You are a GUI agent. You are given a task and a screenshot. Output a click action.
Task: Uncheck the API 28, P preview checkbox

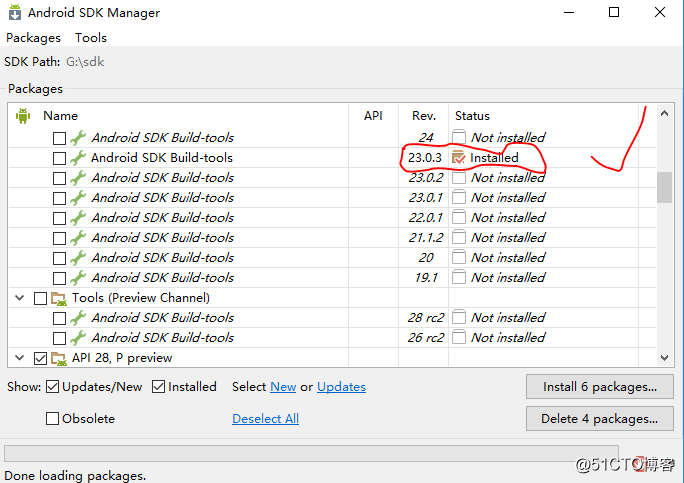pos(41,359)
